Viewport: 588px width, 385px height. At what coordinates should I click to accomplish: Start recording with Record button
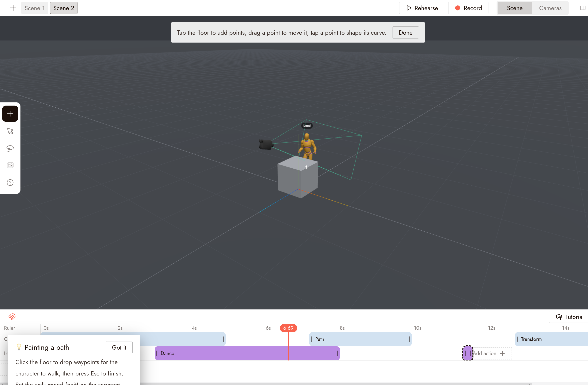point(468,8)
